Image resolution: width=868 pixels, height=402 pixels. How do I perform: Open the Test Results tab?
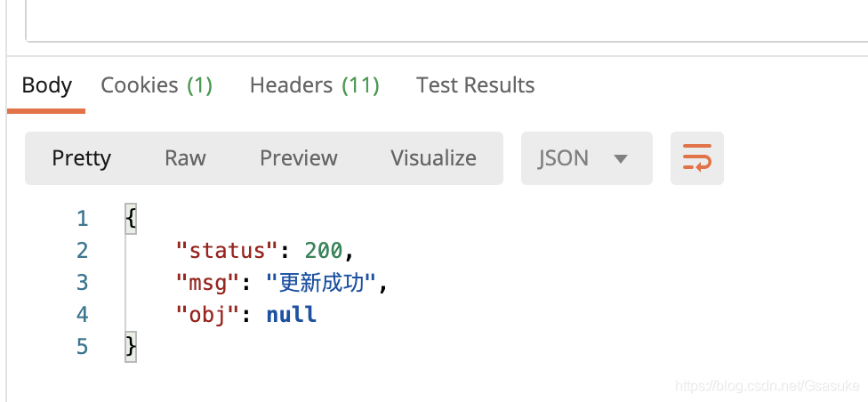476,85
